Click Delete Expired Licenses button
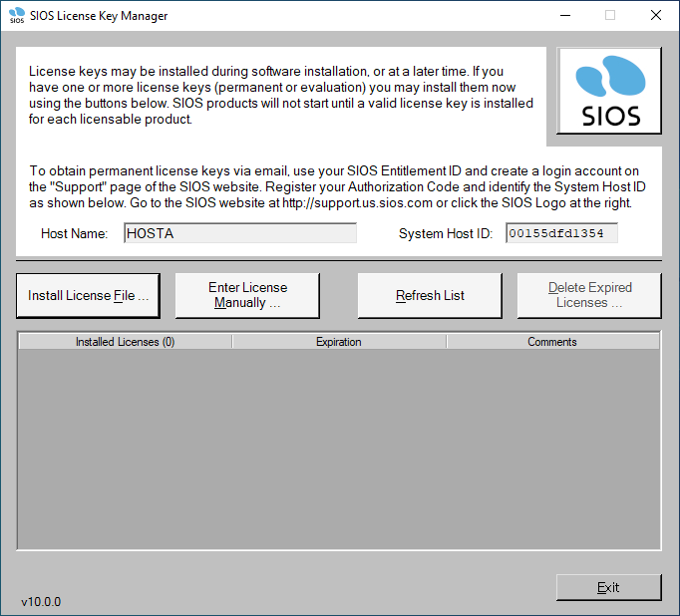 pos(589,296)
